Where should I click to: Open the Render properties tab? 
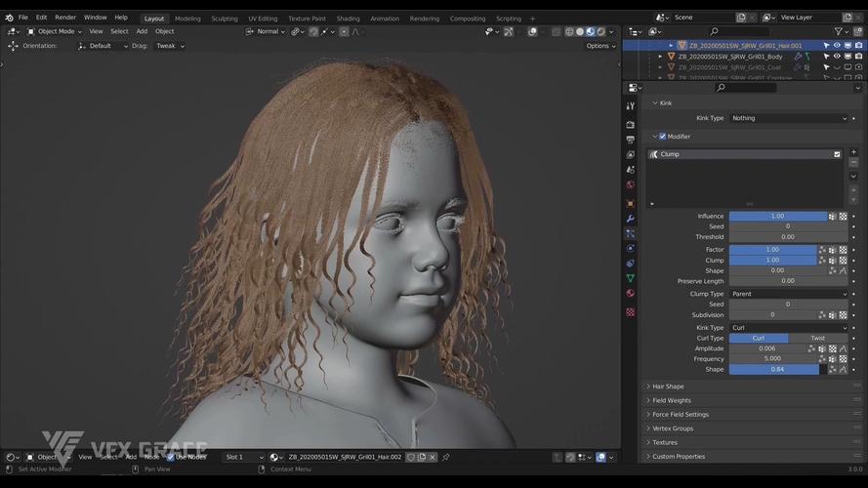630,125
